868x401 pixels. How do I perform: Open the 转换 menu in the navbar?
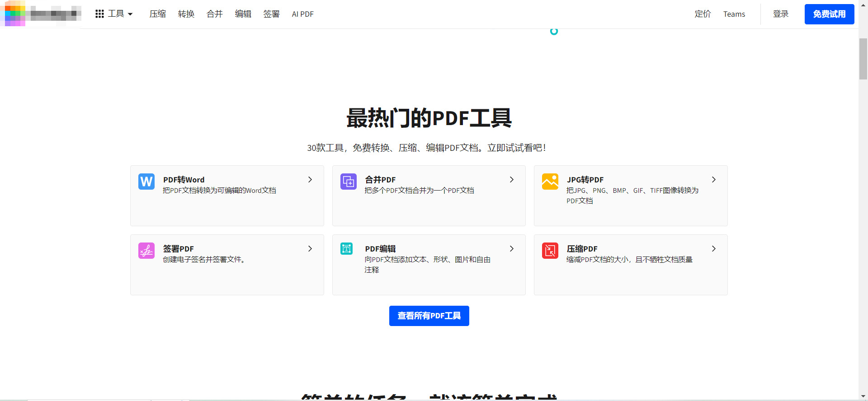tap(186, 14)
